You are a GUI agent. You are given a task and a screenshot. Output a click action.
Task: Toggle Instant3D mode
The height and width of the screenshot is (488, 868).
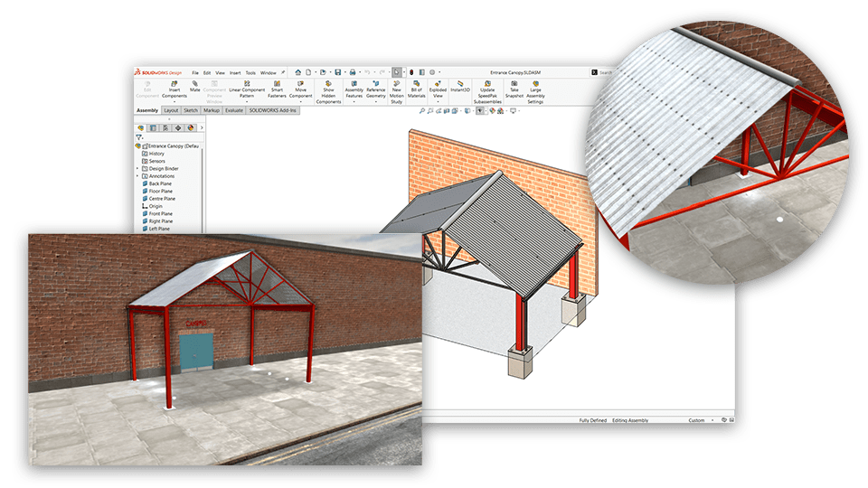[x=460, y=87]
